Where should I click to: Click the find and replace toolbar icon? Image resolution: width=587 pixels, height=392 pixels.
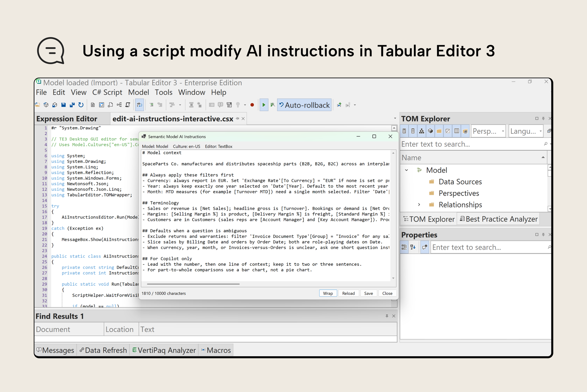[140, 105]
